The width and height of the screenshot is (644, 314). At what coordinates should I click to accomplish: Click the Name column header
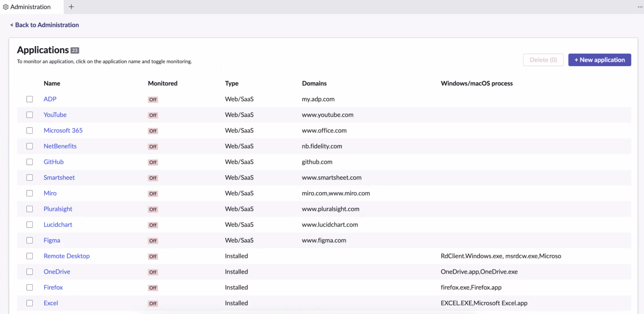(52, 83)
